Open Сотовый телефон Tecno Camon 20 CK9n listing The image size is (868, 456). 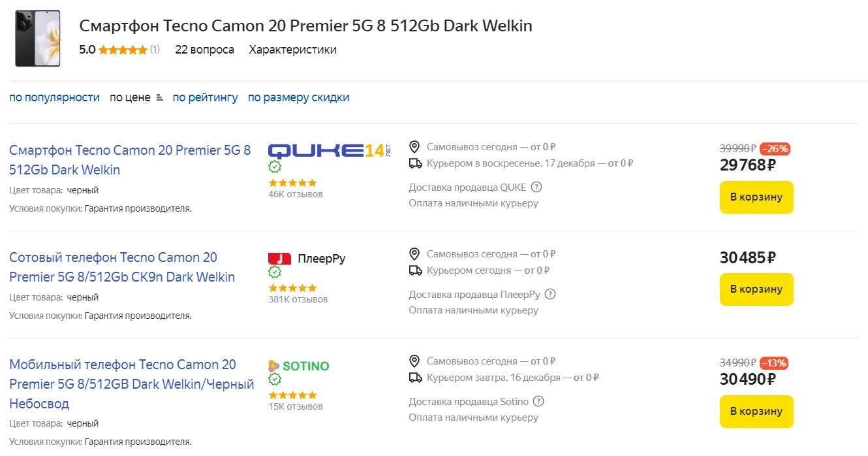(x=122, y=267)
